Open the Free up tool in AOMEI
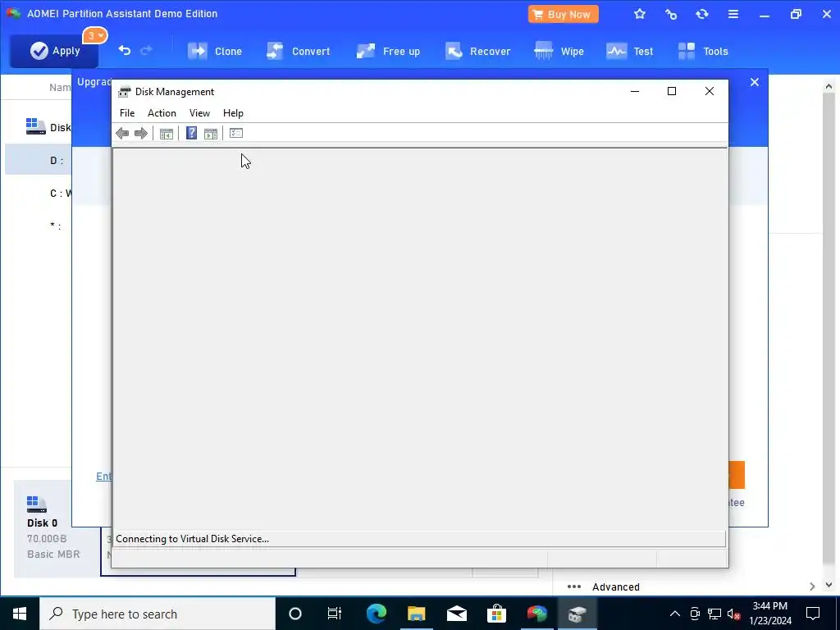The height and width of the screenshot is (630, 840). coord(388,52)
